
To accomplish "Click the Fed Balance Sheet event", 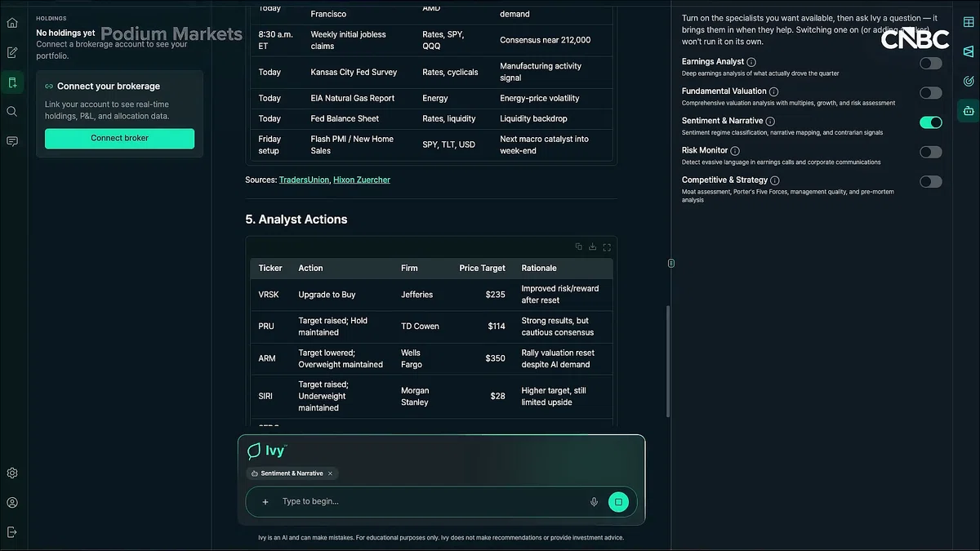I will point(345,118).
